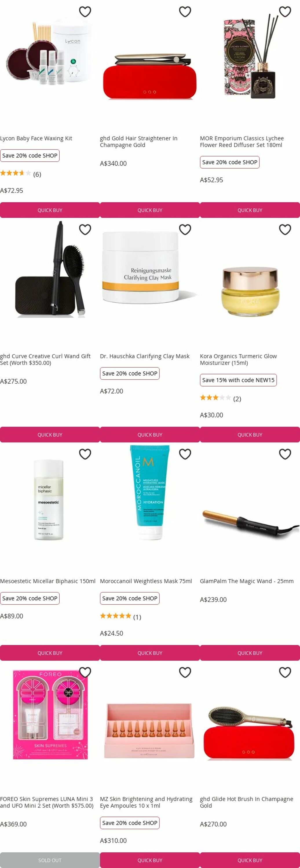Screen dimensions: 300x868
Task: Wishlist the ghd Gold Hair Straightener
Action: (x=185, y=12)
